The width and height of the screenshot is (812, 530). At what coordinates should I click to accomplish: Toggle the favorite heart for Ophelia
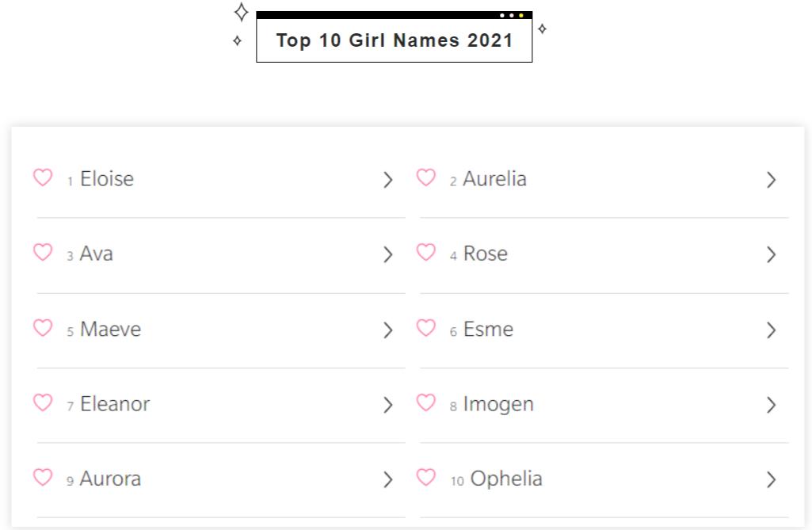(x=426, y=478)
